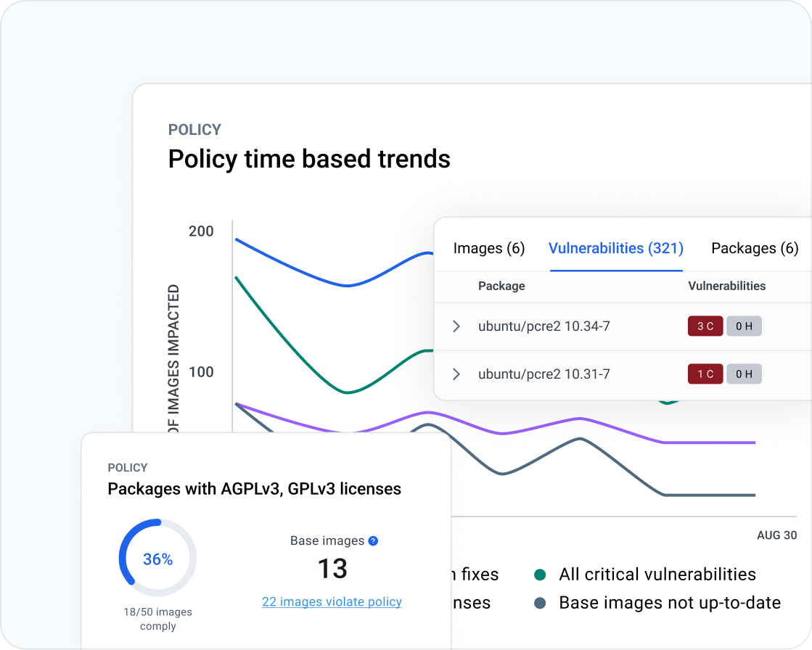
Task: Open the 22 images violate policy link
Action: point(332,601)
